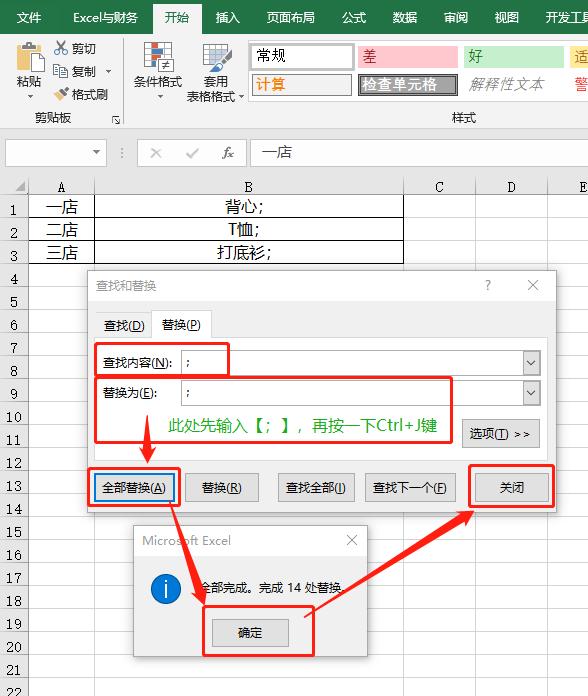The image size is (588, 696).
Task: Close the Find and Replace dialog with X
Action: (x=533, y=285)
